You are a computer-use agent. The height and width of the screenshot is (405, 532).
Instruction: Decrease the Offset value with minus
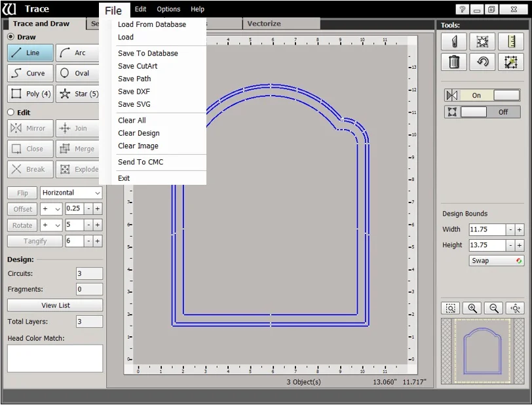[x=88, y=209]
